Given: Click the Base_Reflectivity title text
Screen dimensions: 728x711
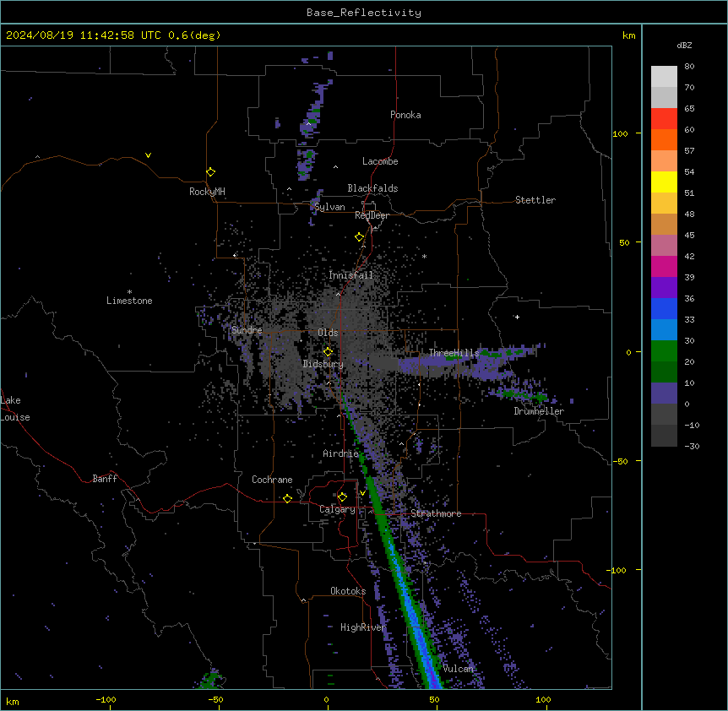Looking at the screenshot, I should tap(364, 13).
